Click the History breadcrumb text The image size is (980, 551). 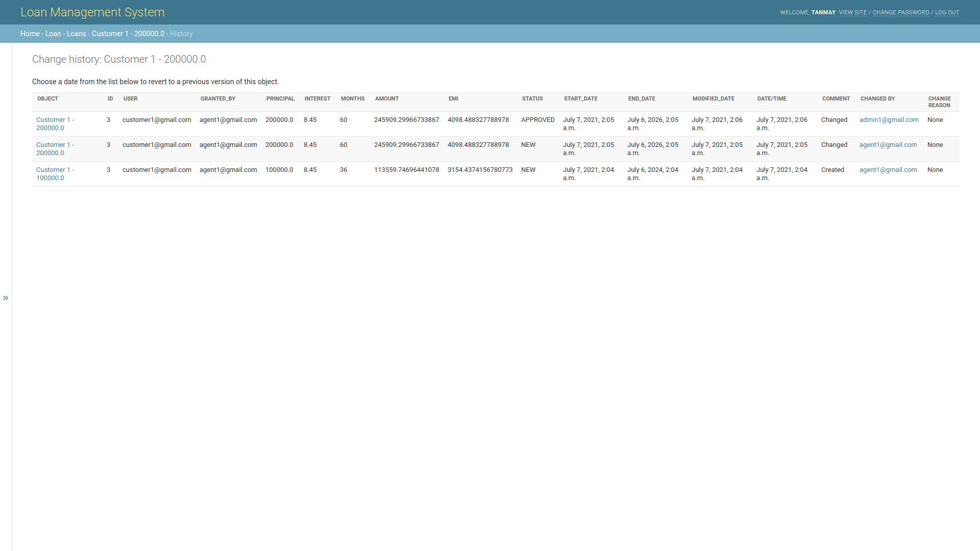(x=181, y=34)
